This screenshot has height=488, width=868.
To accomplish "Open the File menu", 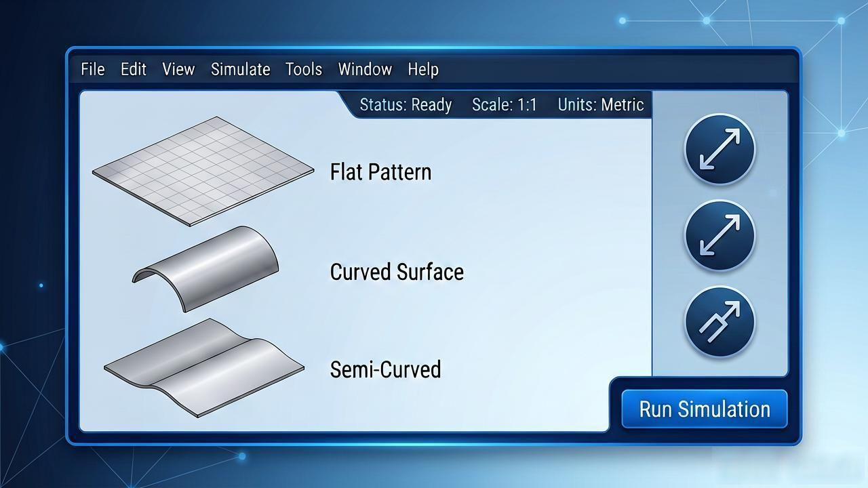I will 93,69.
